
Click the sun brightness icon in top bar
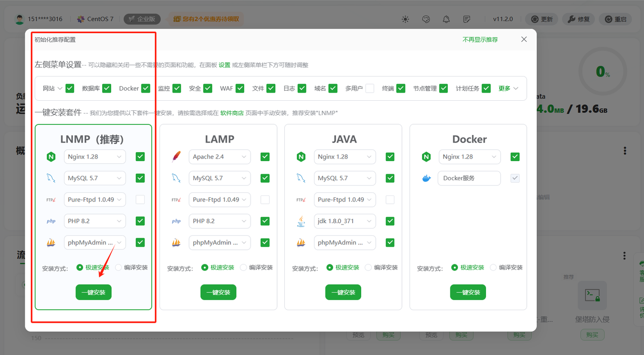pyautogui.click(x=406, y=19)
